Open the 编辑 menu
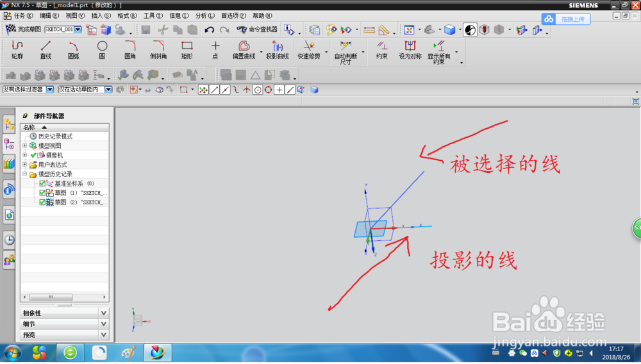Screen dimensions: 641x364 (x=49, y=15)
